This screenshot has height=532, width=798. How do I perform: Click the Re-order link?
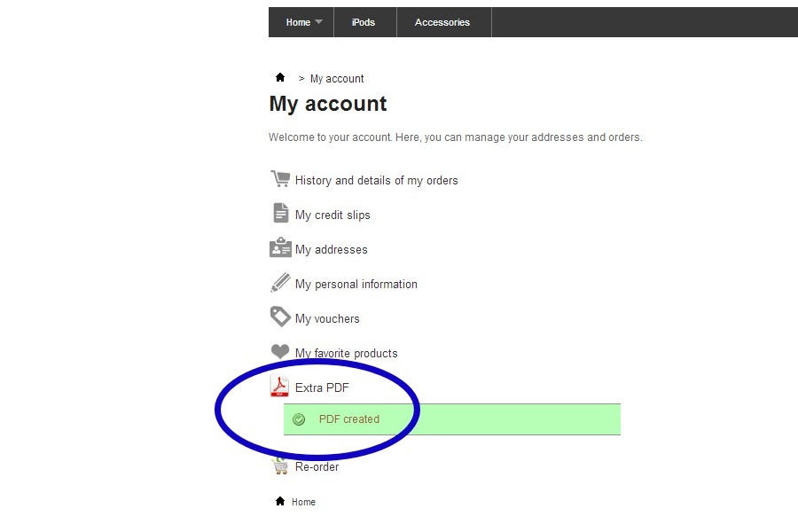point(317,467)
